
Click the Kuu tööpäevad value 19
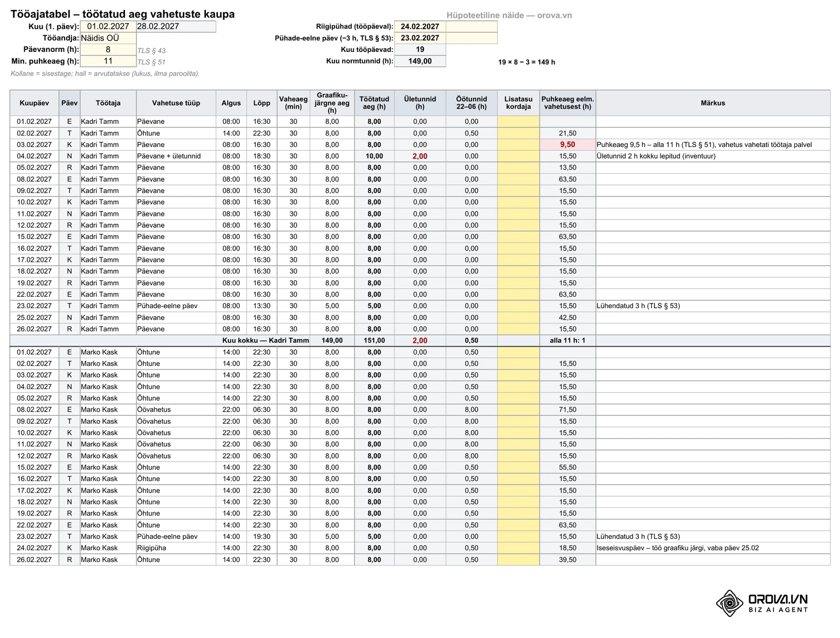[x=420, y=49]
